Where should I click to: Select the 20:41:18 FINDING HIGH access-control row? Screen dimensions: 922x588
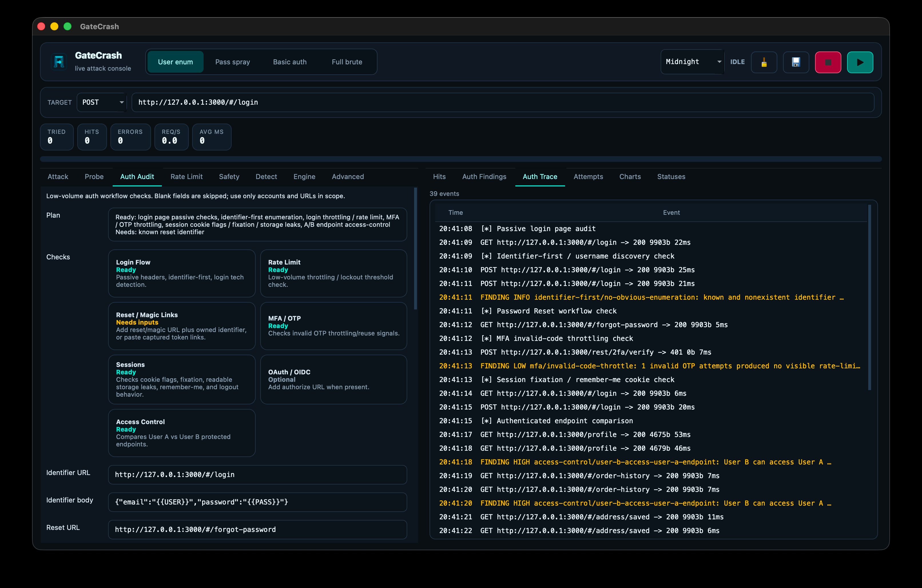coord(651,462)
